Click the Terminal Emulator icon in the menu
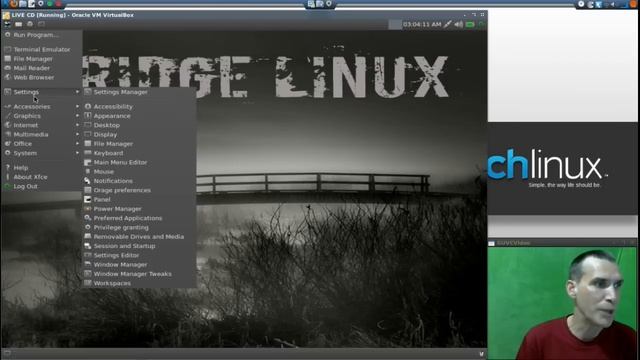The image size is (640, 360). [x=7, y=49]
